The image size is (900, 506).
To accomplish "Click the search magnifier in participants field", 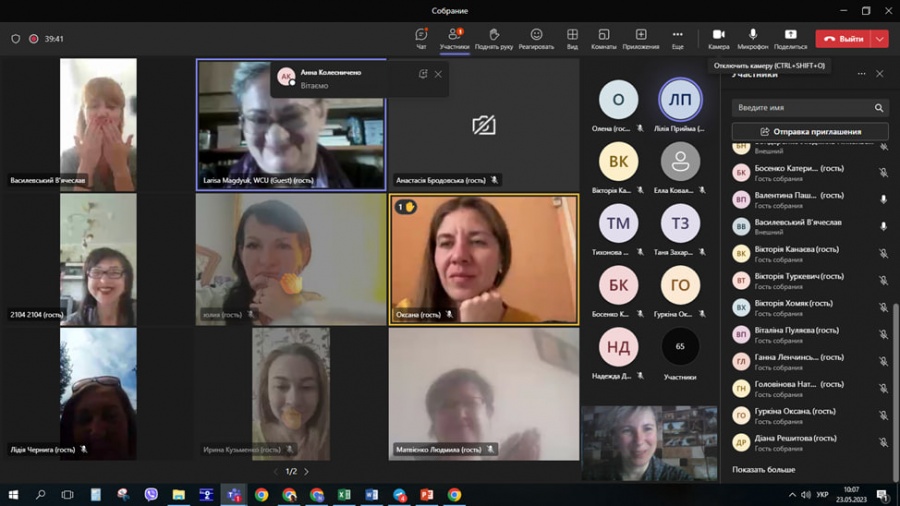I will (x=879, y=108).
